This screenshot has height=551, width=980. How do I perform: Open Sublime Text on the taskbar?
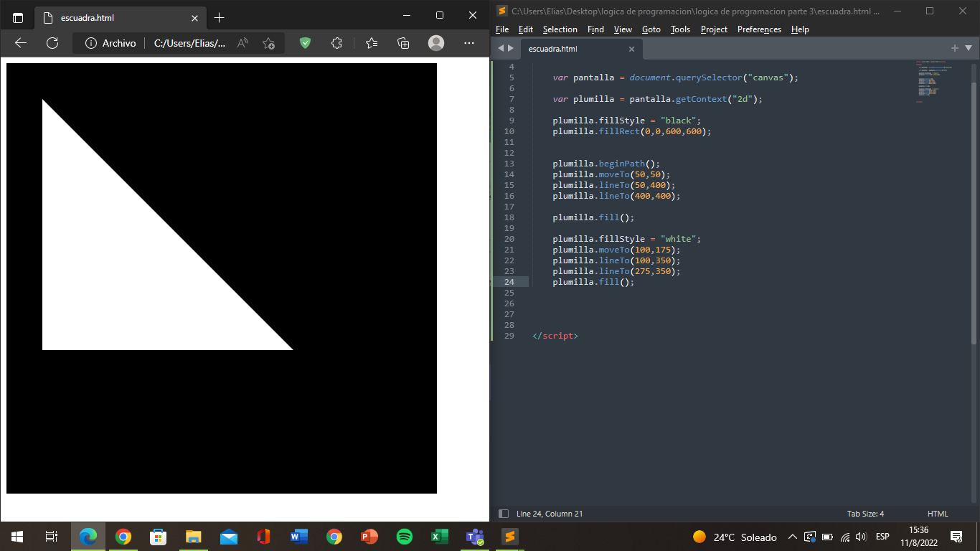pyautogui.click(x=510, y=537)
